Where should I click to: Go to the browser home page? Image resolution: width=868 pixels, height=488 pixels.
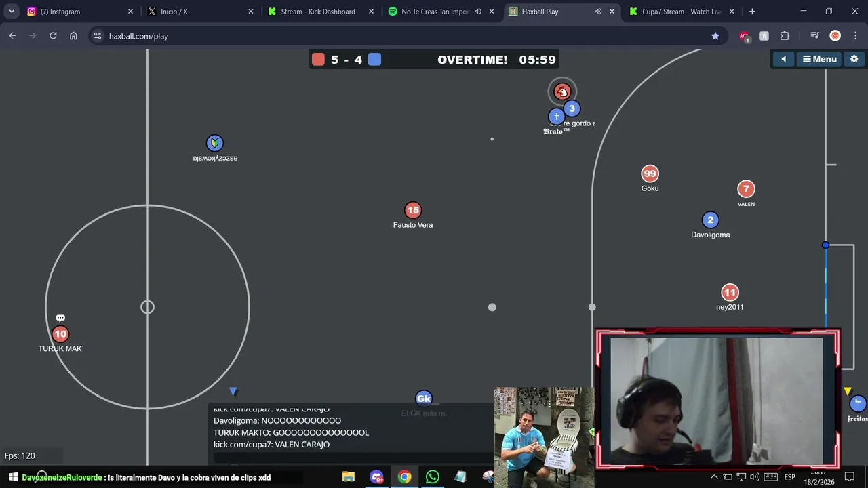tap(73, 36)
